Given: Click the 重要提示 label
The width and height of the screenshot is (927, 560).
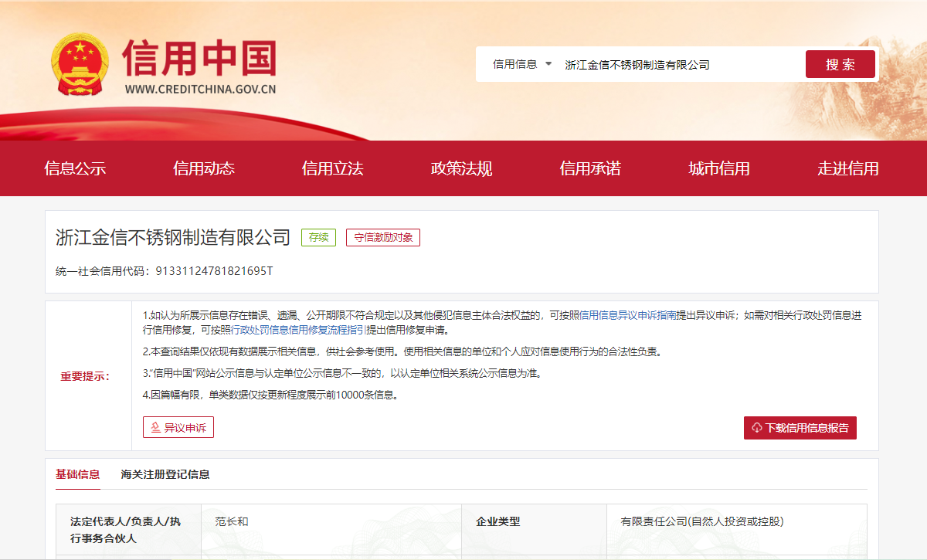Looking at the screenshot, I should 86,376.
